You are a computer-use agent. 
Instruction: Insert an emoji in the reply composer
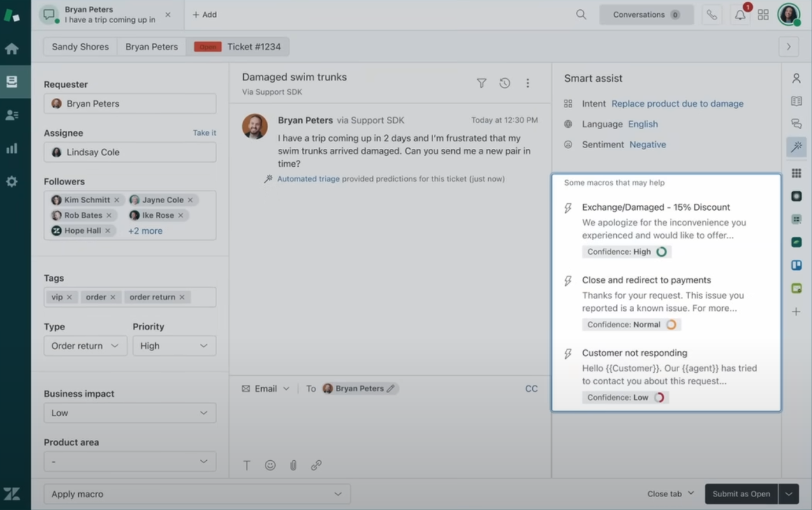coord(270,465)
